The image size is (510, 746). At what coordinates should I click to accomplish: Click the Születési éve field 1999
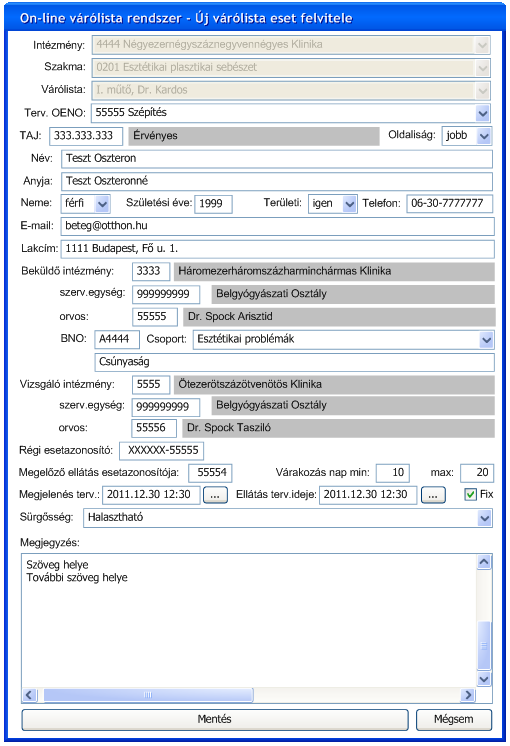coord(214,204)
